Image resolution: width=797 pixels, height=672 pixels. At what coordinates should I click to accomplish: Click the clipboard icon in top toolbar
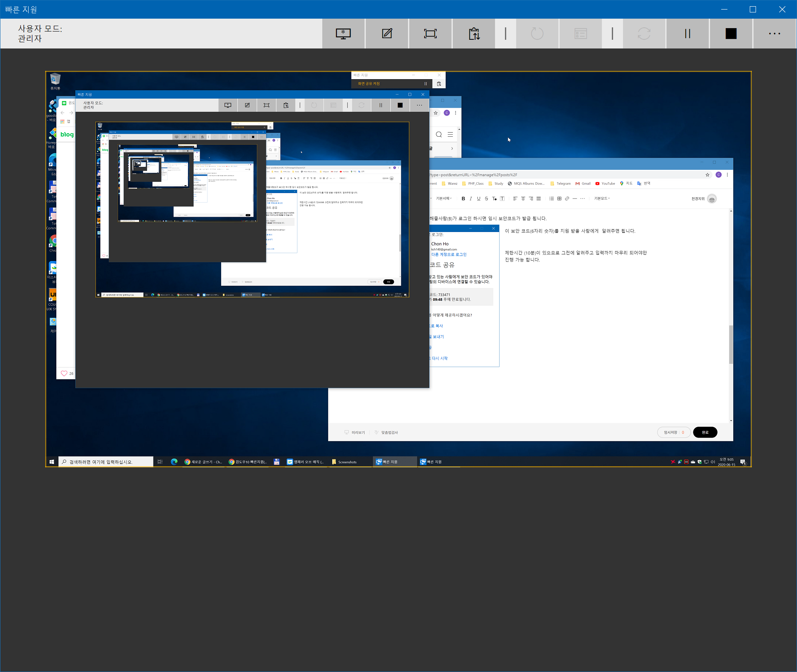click(x=474, y=34)
